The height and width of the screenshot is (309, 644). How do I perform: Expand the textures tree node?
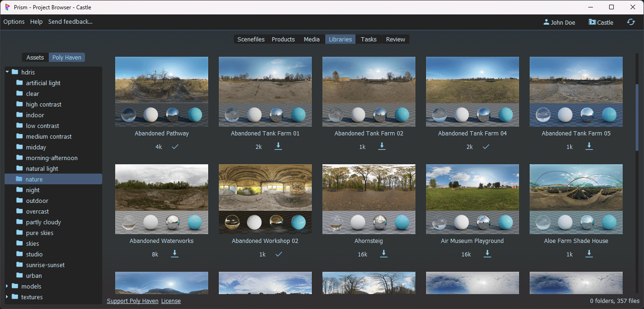(x=7, y=297)
